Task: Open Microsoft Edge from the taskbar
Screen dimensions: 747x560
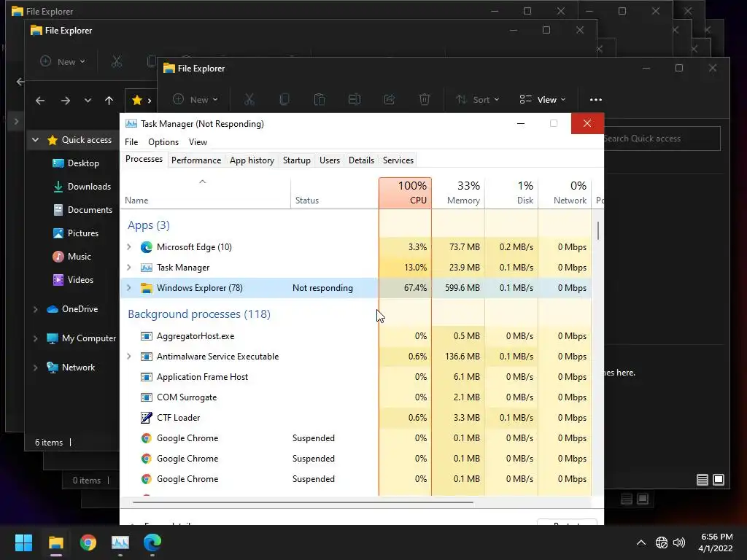Action: click(x=152, y=542)
